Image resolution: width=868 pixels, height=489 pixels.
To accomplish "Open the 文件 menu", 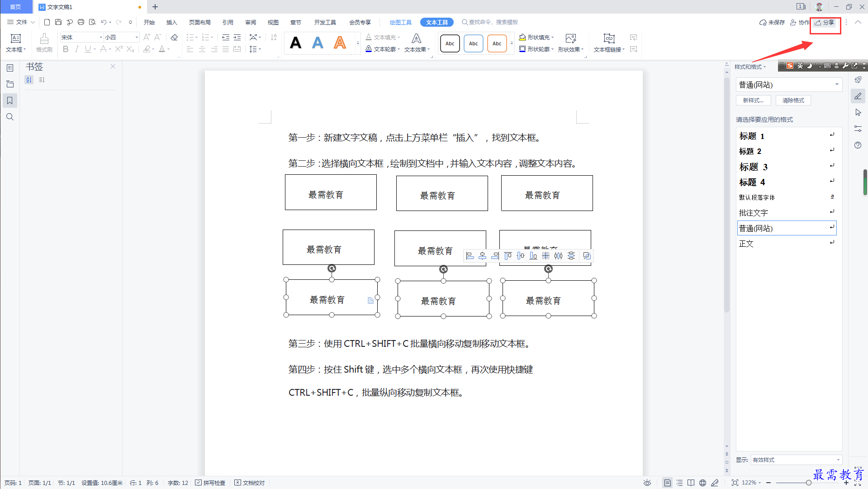I will (21, 22).
